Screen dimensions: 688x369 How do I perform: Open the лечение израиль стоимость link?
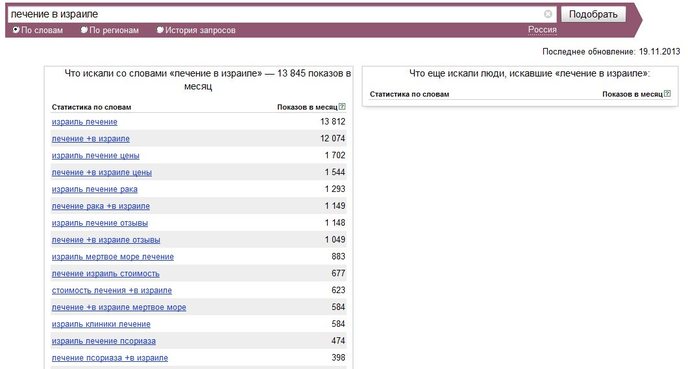coord(106,274)
